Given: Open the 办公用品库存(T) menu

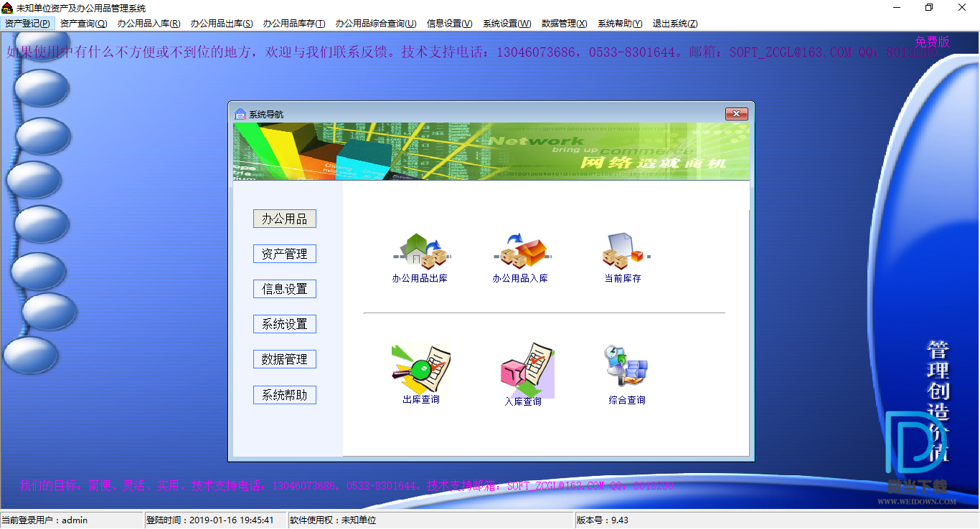Looking at the screenshot, I should 294,23.
